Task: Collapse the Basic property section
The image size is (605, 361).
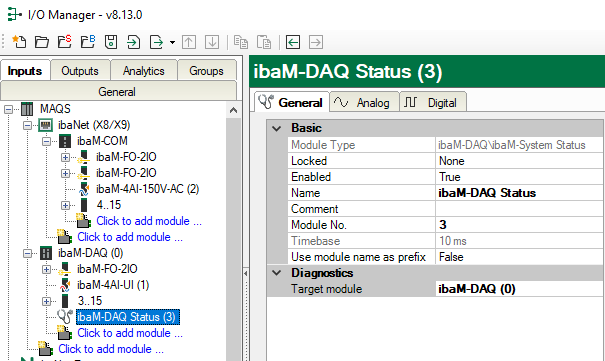Action: [277, 128]
